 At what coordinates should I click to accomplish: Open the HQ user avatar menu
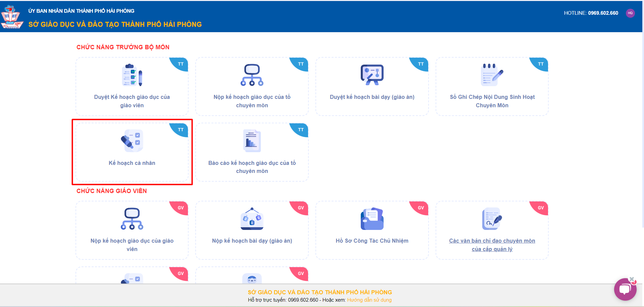click(x=630, y=13)
